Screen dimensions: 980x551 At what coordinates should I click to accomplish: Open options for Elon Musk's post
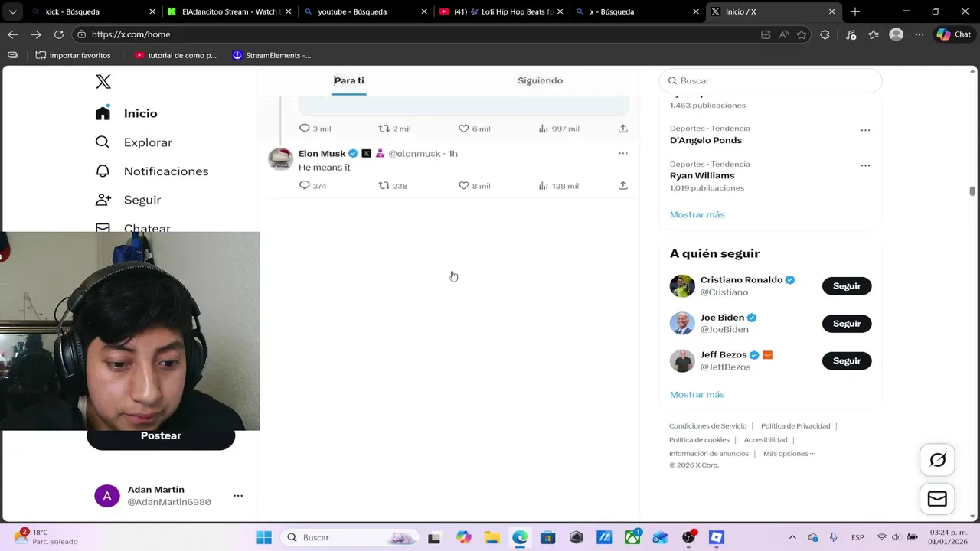623,153
